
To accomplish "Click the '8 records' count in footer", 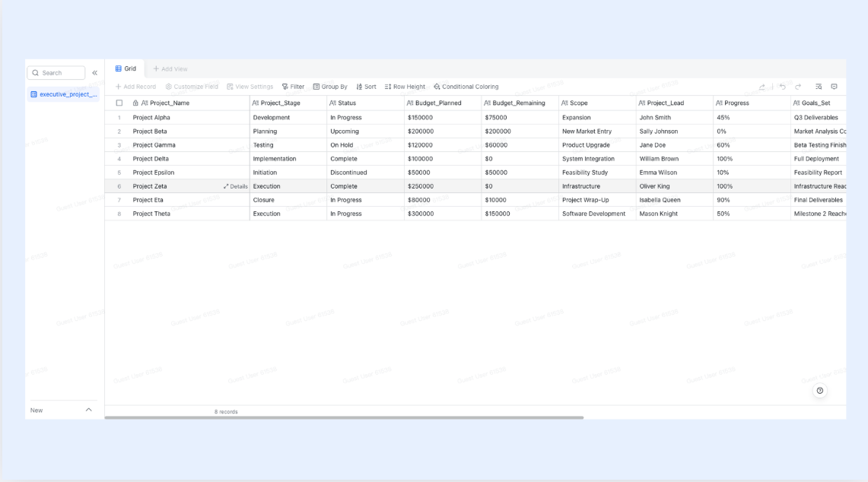I will click(x=226, y=412).
